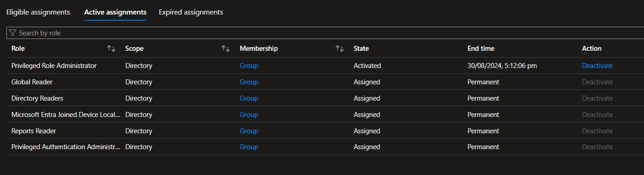
Task: Sort by Membership using its arrow icon
Action: coord(340,49)
